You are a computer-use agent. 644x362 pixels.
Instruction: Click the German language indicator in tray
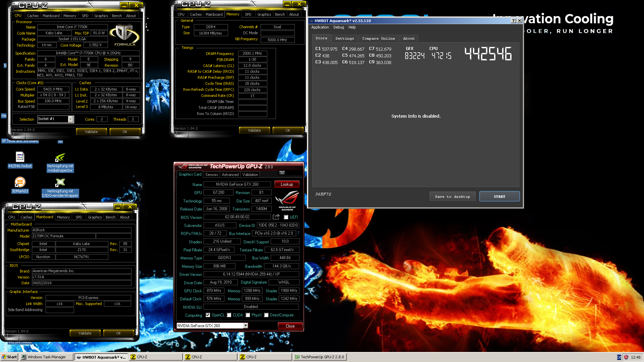[619, 357]
